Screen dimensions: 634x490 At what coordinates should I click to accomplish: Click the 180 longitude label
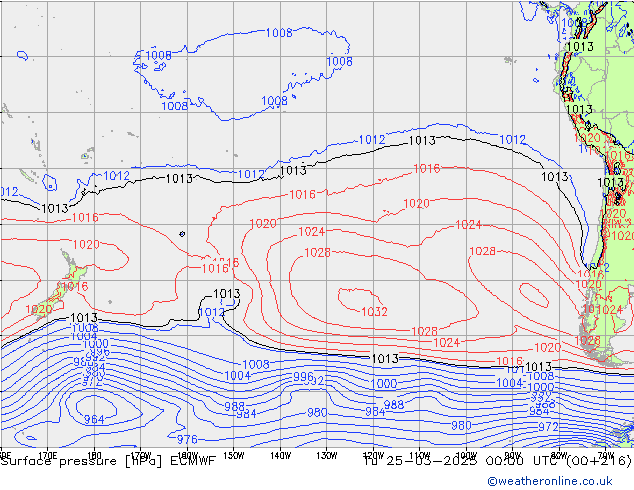[94, 455]
